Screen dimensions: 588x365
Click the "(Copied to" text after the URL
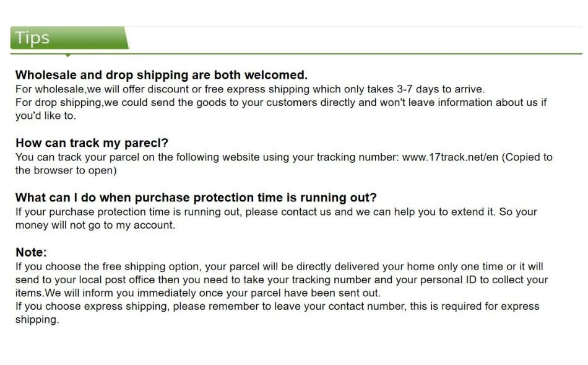click(x=527, y=157)
